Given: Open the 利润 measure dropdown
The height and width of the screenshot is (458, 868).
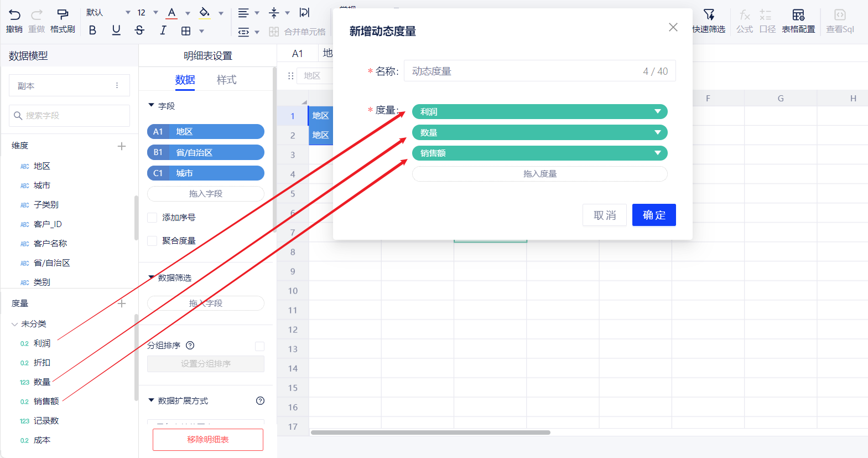Looking at the screenshot, I should [x=657, y=112].
